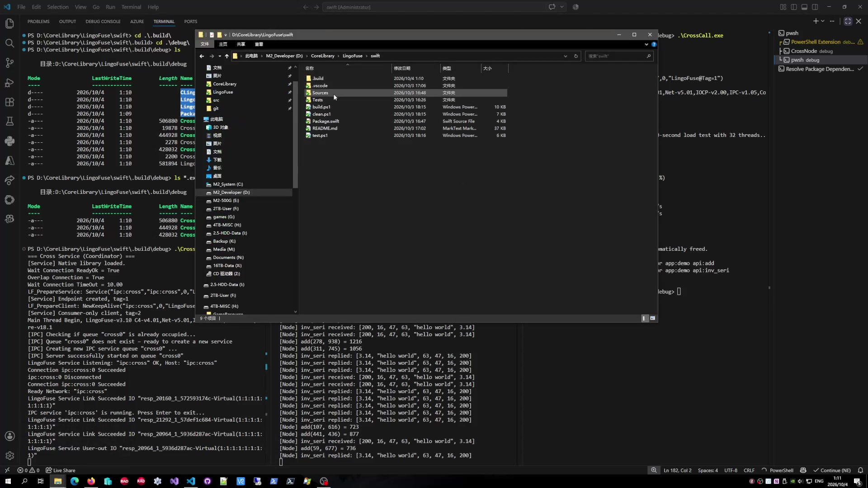Screen dimensions: 868x488
Task: Open File Explorer from the Windows taskbar
Action: [58, 481]
